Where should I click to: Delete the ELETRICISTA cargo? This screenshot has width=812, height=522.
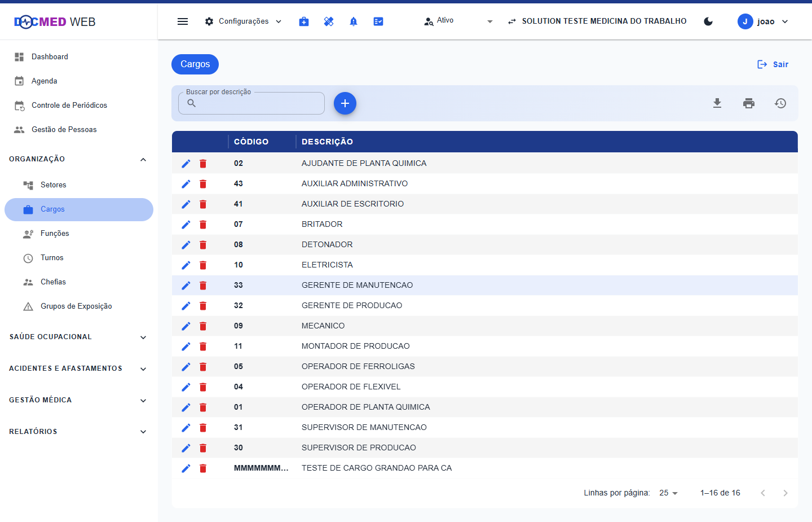[203, 265]
